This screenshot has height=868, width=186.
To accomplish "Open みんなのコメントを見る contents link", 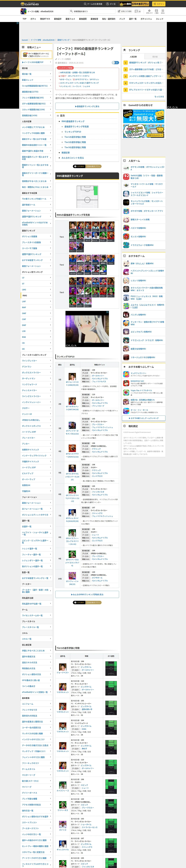I will 73,158.
